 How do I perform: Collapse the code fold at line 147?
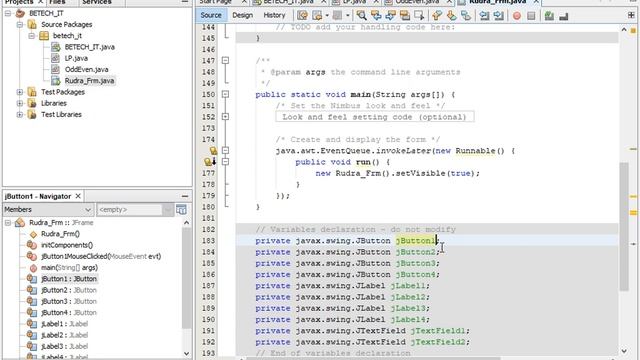tap(225, 60)
